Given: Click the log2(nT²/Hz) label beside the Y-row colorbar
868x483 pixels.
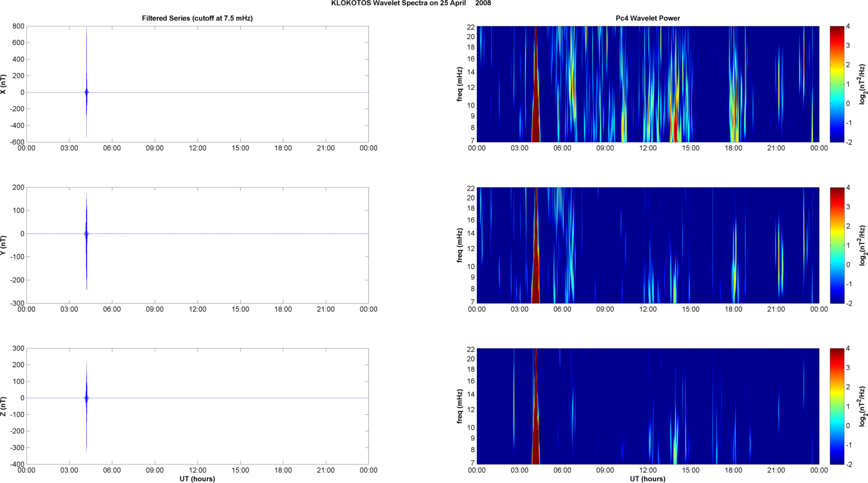Looking at the screenshot, I should pyautogui.click(x=862, y=245).
